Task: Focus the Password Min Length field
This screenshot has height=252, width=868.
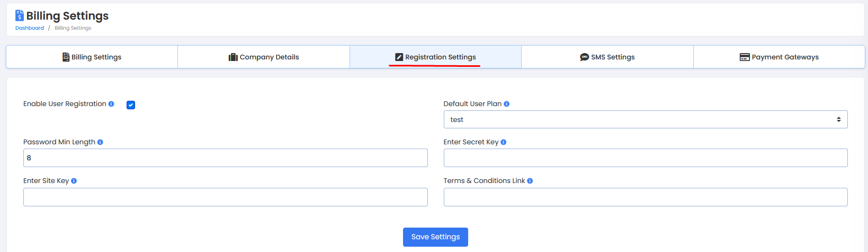Action: tap(225, 158)
